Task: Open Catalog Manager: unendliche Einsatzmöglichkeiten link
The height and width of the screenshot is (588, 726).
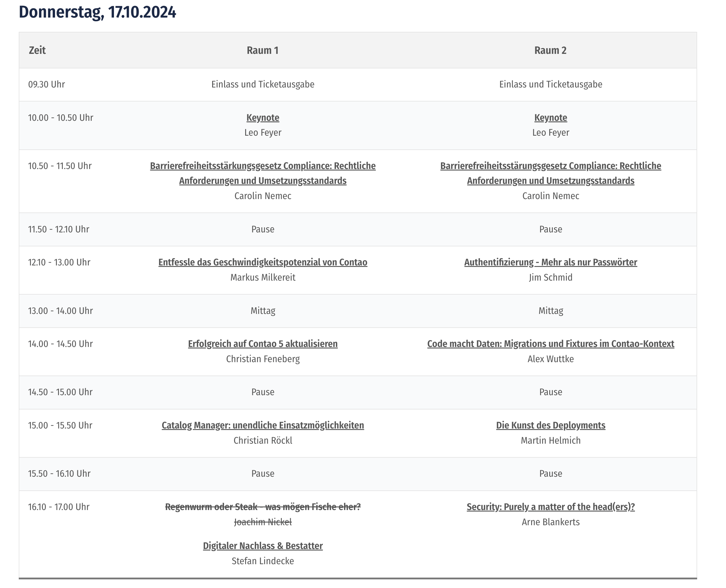Action: (263, 426)
